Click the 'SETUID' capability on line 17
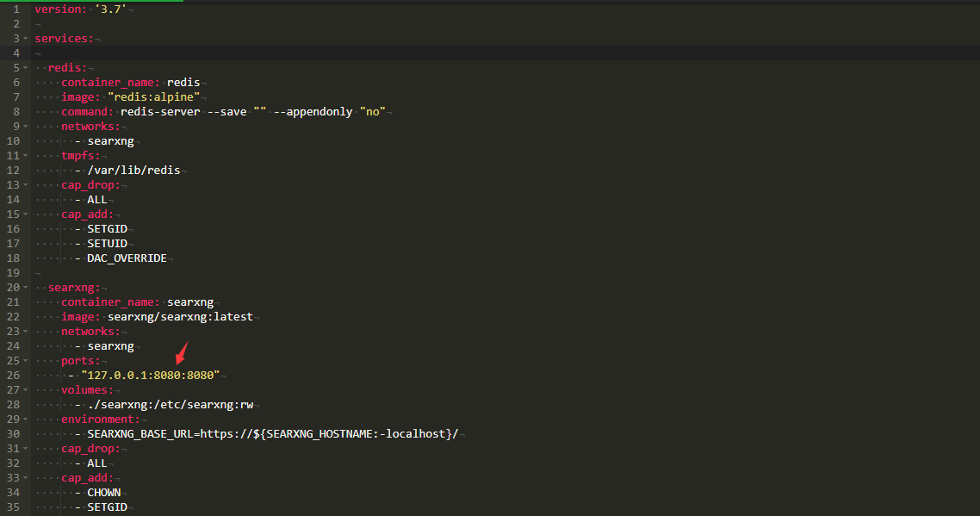 [108, 244]
